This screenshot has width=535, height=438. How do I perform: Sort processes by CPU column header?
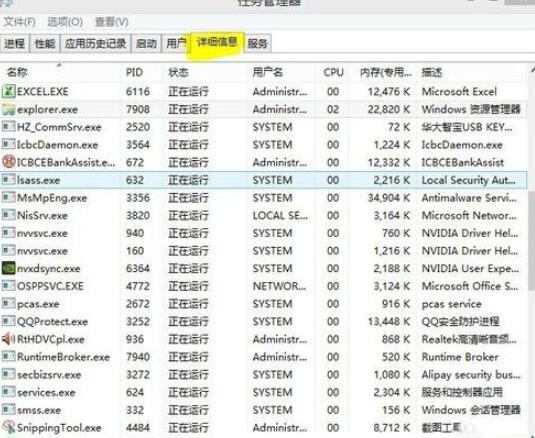pos(333,72)
